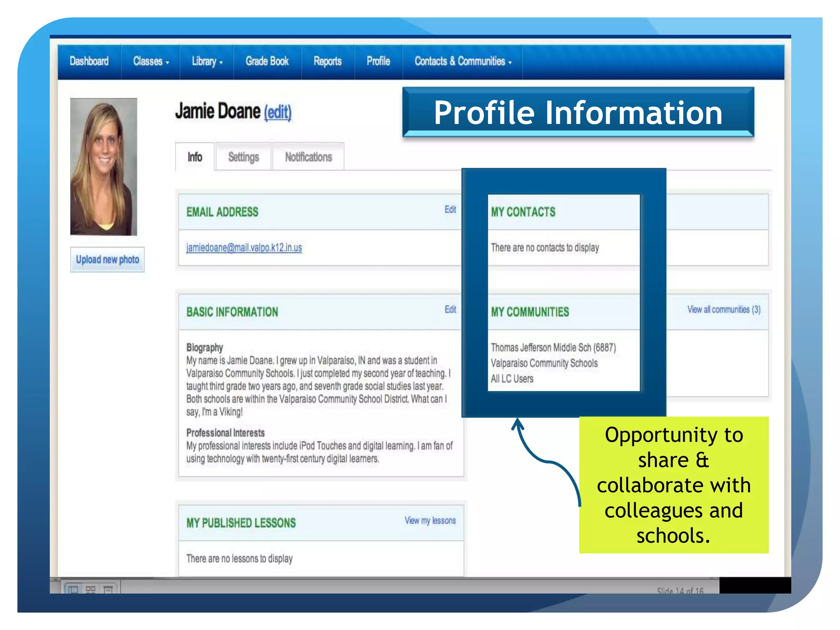This screenshot has height=630, width=840.
Task: Open View all communities (3) link
Action: coord(724,310)
